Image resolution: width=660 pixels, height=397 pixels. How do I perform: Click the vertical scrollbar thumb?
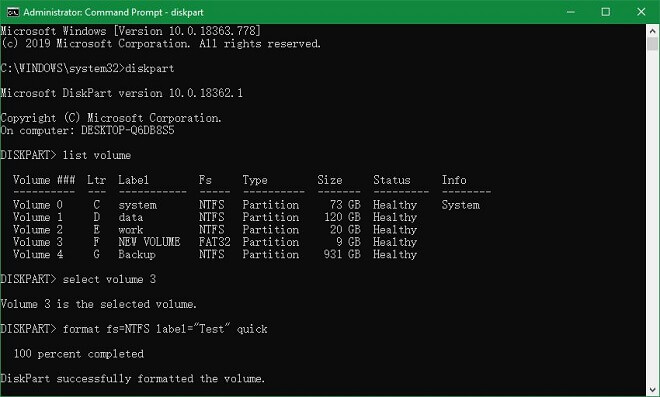tap(652, 44)
